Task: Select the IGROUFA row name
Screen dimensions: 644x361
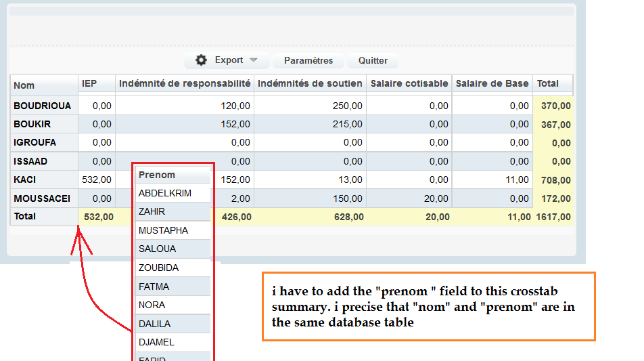Action: [x=35, y=142]
